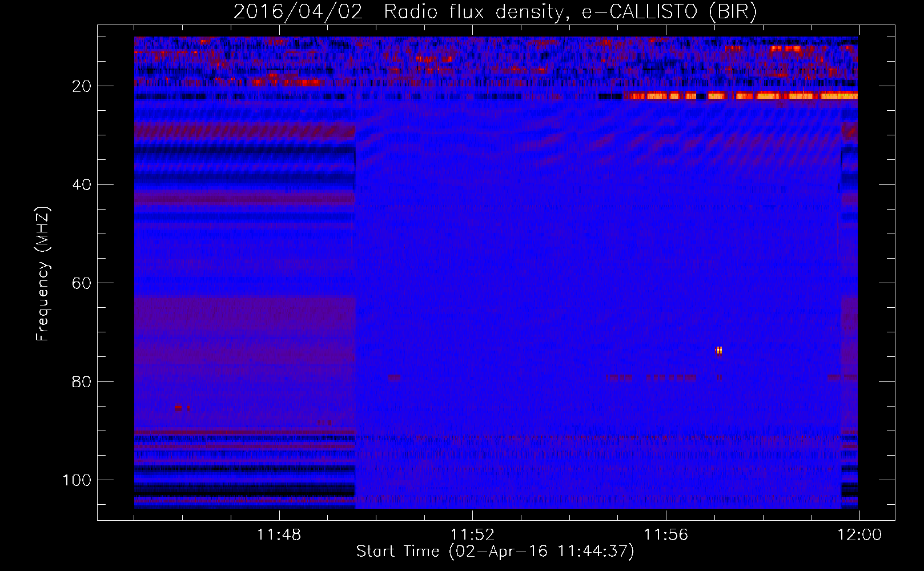
Task: Click the 'Start Time (02-Apr-16 11:44:37)' label
Action: pos(495,552)
